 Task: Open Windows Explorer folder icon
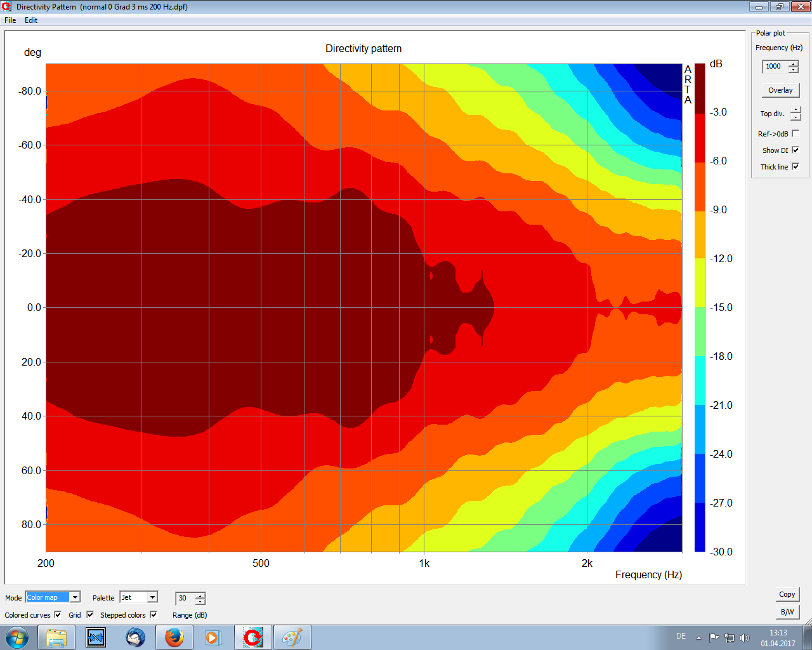56,637
